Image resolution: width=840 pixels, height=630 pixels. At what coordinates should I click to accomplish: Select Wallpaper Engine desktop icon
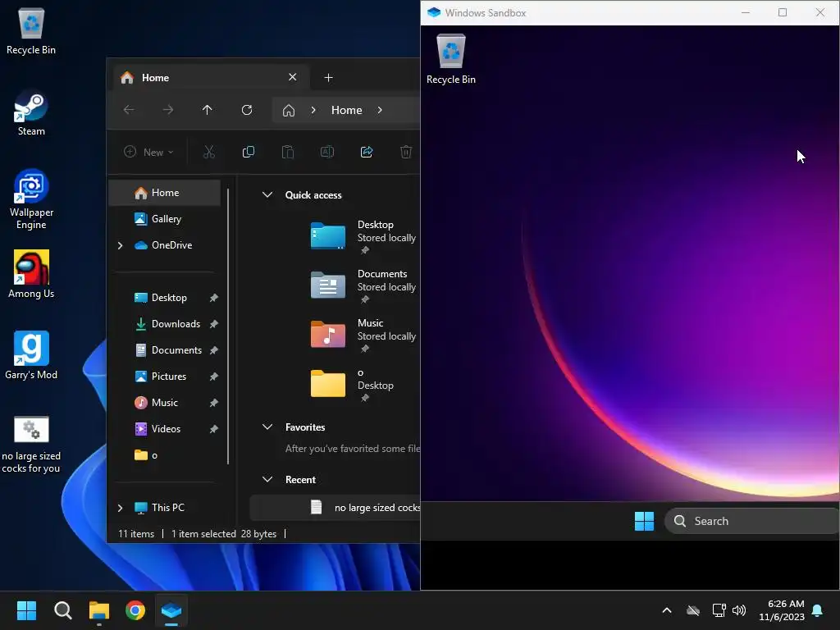coord(31,199)
